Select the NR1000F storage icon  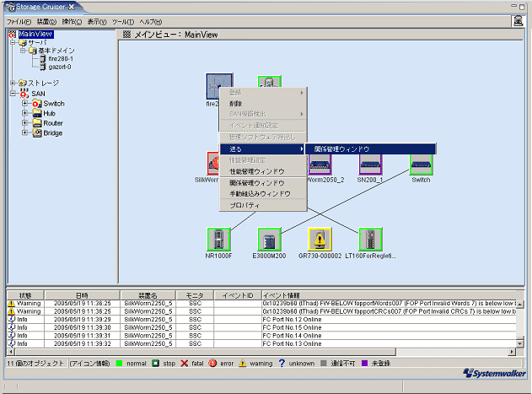219,239
